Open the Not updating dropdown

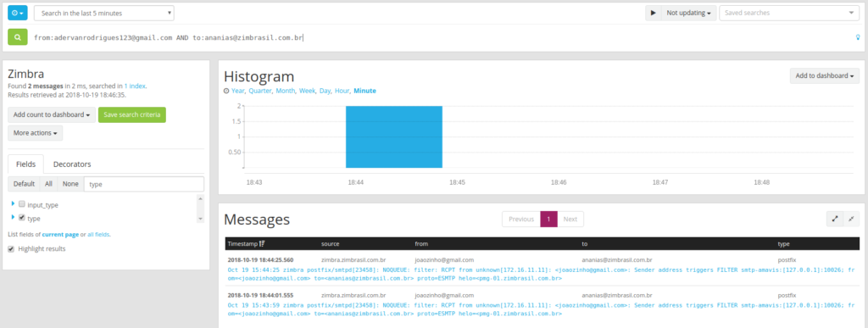pos(688,13)
